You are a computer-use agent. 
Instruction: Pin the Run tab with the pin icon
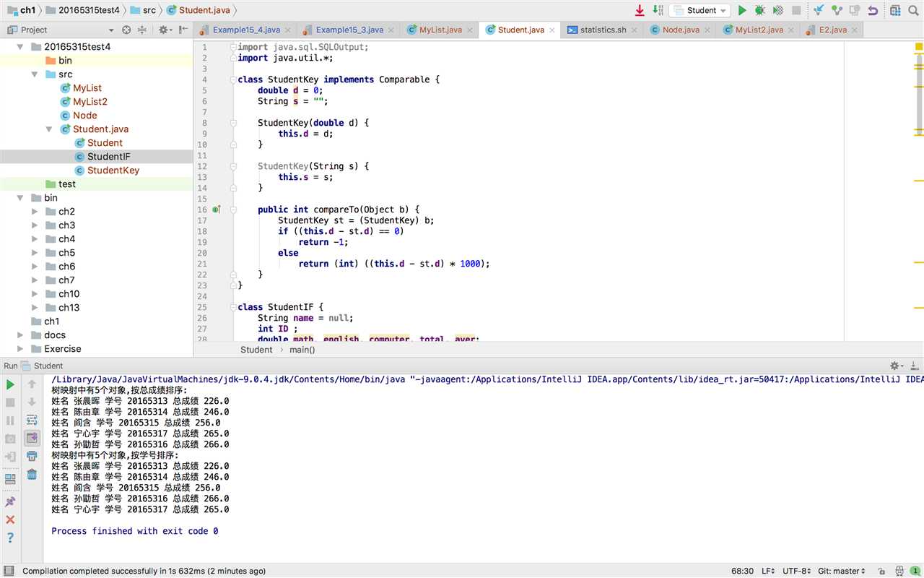10,501
